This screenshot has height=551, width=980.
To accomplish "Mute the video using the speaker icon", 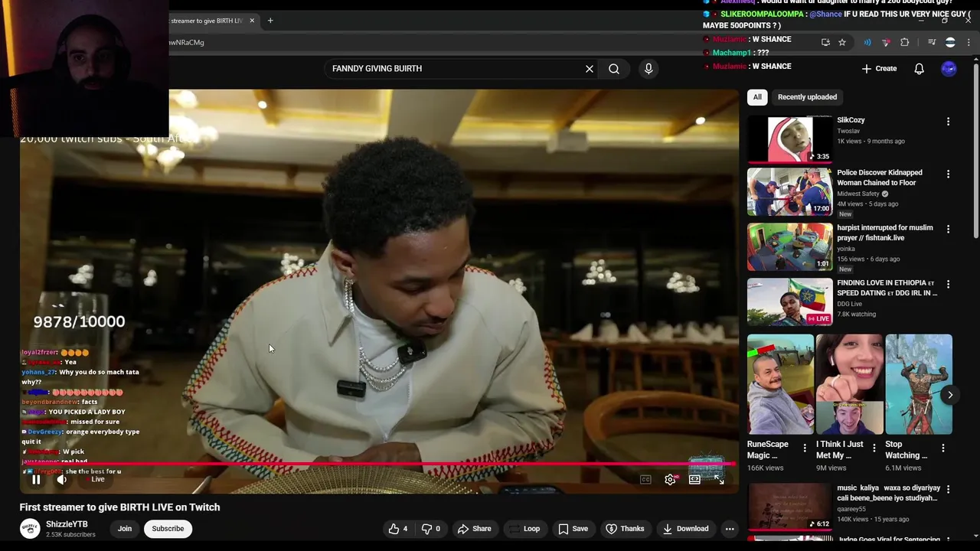I will pos(62,480).
